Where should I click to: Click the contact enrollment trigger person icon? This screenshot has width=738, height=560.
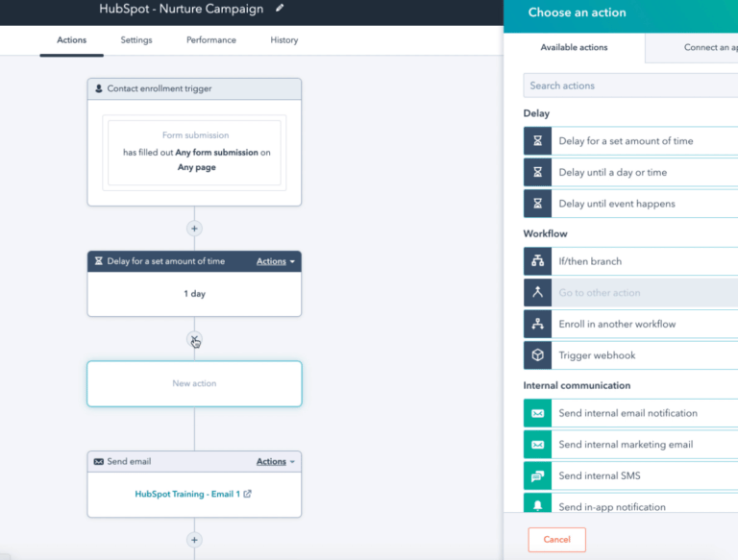coord(99,88)
